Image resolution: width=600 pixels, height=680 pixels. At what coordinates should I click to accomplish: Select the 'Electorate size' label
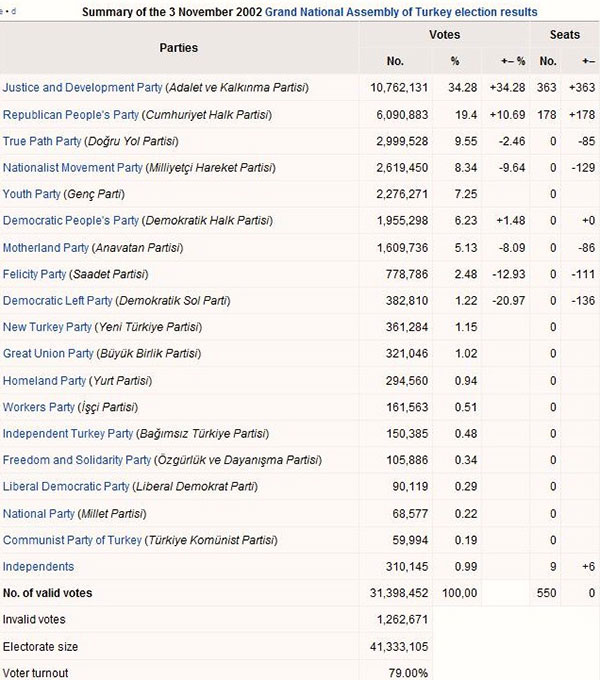[40, 647]
